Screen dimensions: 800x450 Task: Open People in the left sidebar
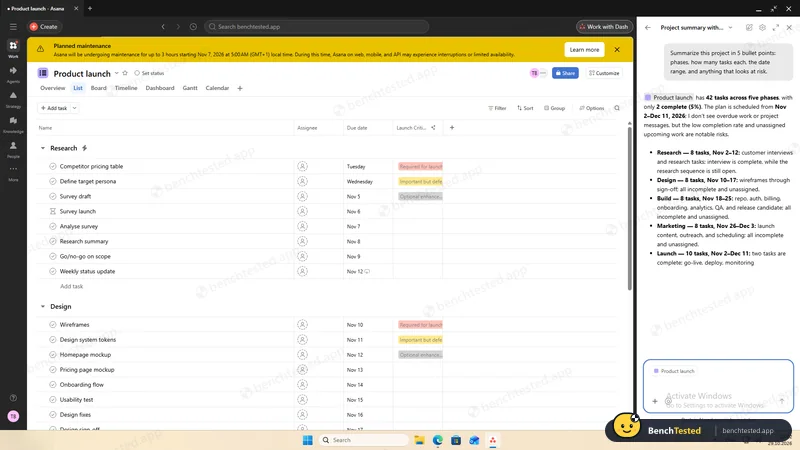[x=13, y=148]
